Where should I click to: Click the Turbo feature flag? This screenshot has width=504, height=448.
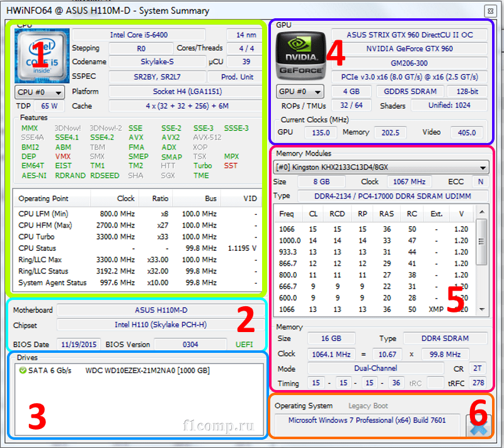click(202, 166)
